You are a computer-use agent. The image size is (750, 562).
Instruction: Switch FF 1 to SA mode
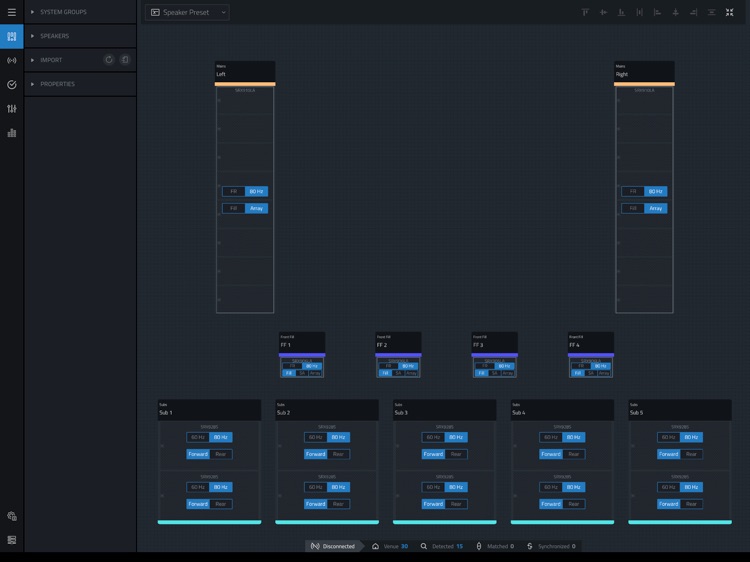click(302, 373)
